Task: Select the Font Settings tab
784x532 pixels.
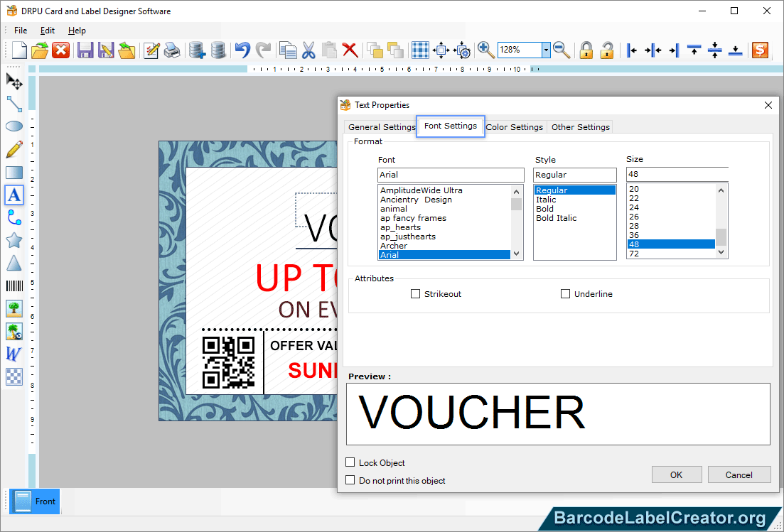Action: [x=451, y=126]
